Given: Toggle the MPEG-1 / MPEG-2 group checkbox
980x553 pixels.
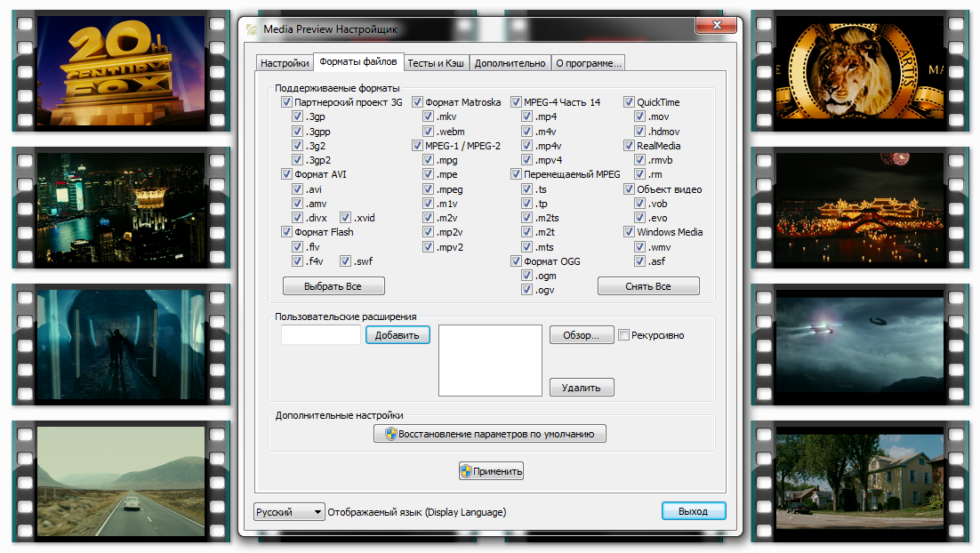Looking at the screenshot, I should point(417,146).
